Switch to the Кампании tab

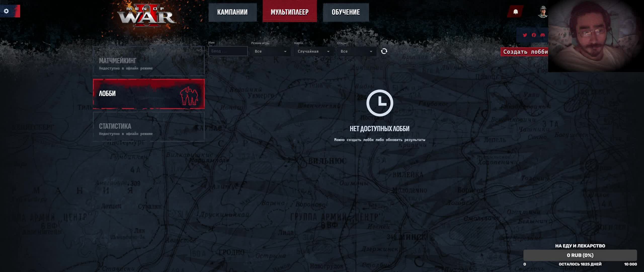pos(232,12)
